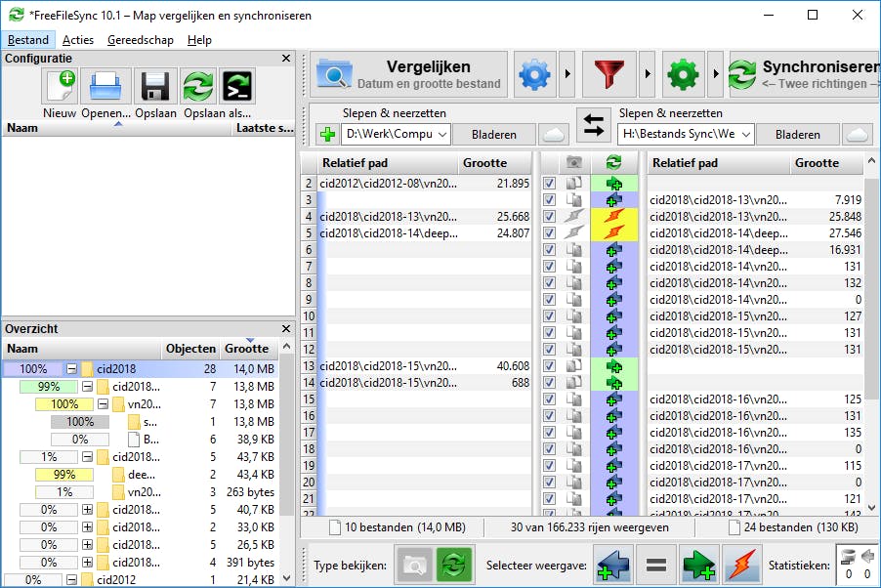This screenshot has width=881, height=588.
Task: Click the swap sides double-arrow icon
Action: point(594,126)
